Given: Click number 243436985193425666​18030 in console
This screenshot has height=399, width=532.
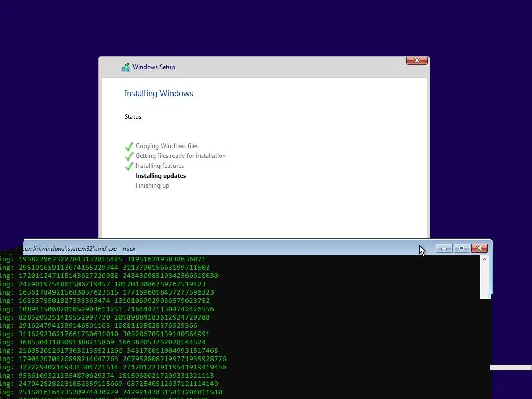Looking at the screenshot, I should [170, 276].
